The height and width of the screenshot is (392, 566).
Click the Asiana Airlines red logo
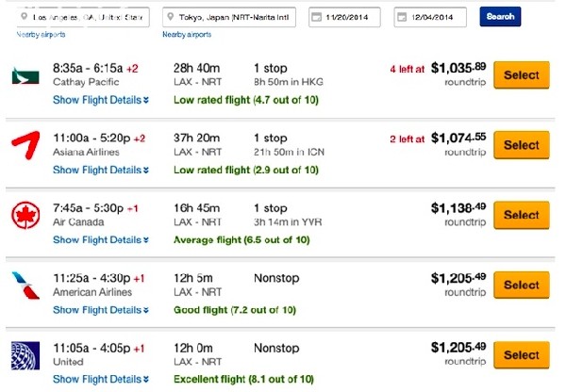pyautogui.click(x=25, y=145)
